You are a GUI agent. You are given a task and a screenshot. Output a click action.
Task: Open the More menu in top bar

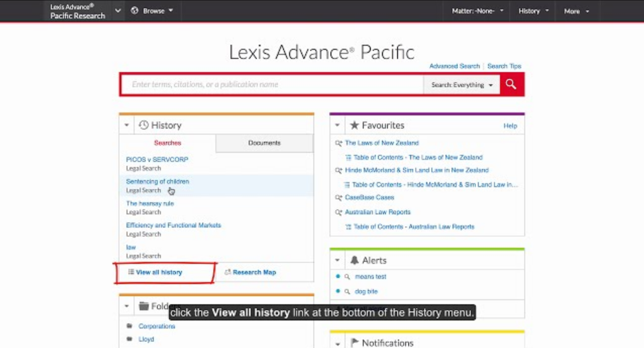pyautogui.click(x=576, y=11)
